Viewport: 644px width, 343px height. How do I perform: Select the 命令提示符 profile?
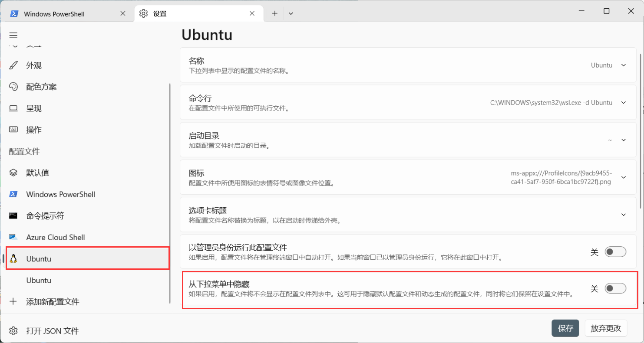pos(87,216)
